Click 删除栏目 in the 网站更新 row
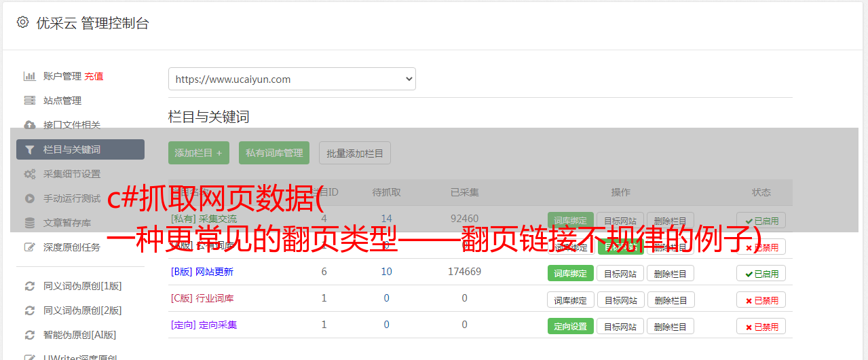 [671, 273]
